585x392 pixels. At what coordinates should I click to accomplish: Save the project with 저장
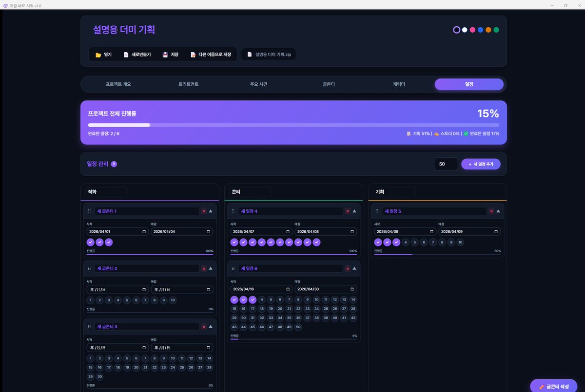click(170, 55)
